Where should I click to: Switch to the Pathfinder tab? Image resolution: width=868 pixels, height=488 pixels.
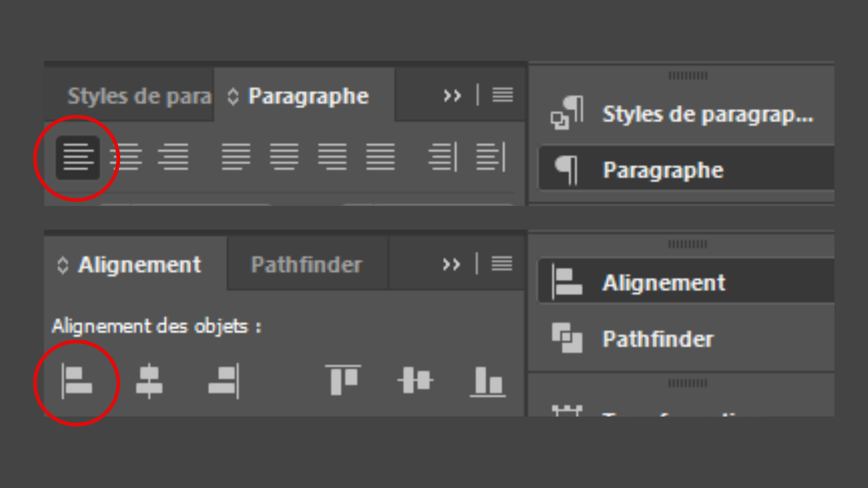pos(307,265)
